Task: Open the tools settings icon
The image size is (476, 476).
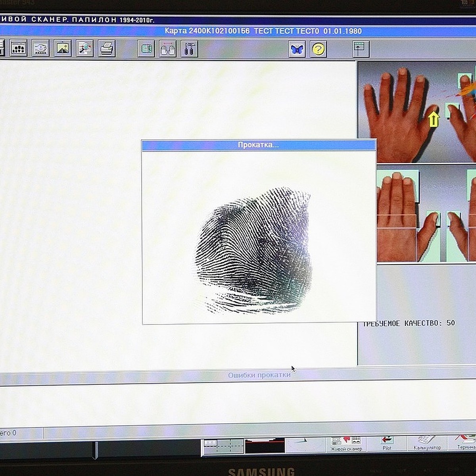Action: tap(189, 49)
